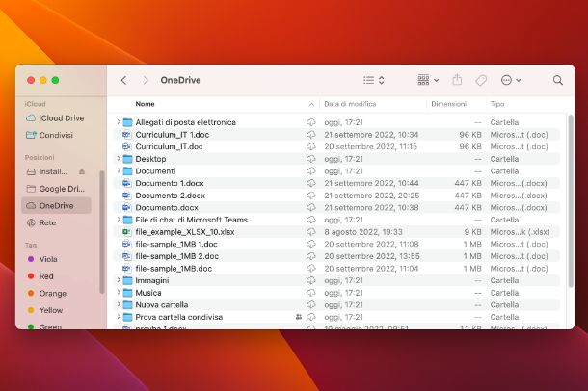The width and height of the screenshot is (588, 391).
Task: Click cloud download icon for Curriculum_IT.doc
Action: (311, 146)
